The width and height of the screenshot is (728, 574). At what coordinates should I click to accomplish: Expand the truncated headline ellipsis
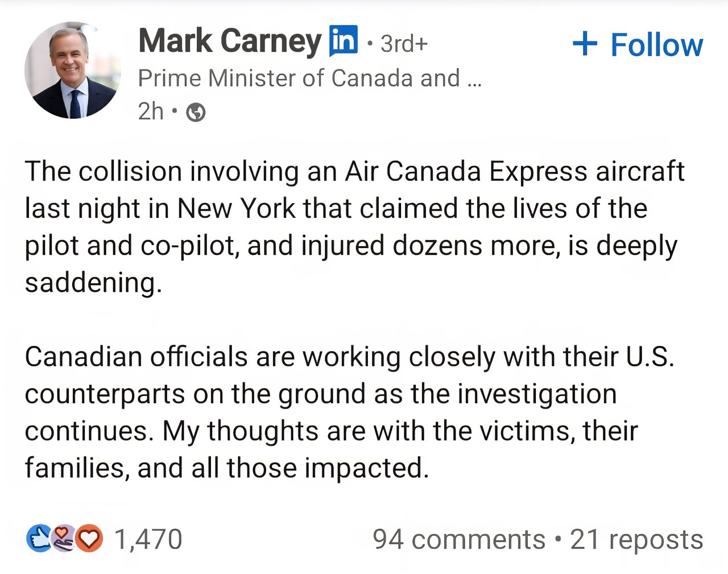[474, 80]
